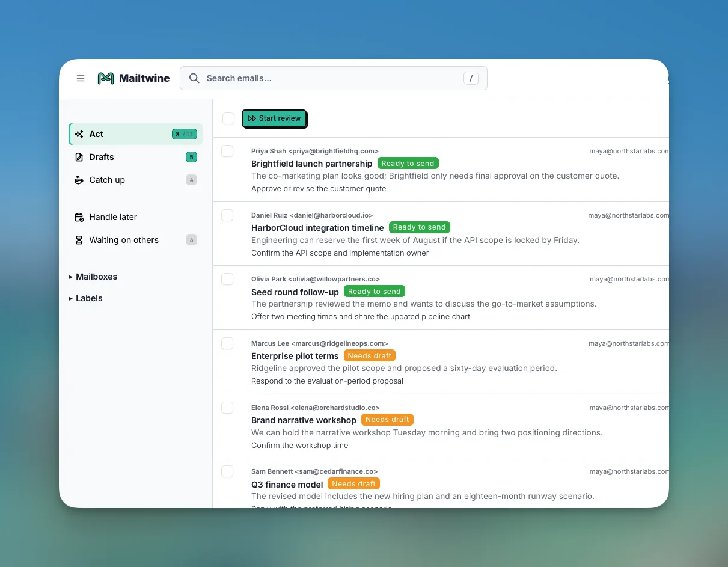Click the partnership reviewed the memo preview
The height and width of the screenshot is (567, 728).
tap(424, 304)
